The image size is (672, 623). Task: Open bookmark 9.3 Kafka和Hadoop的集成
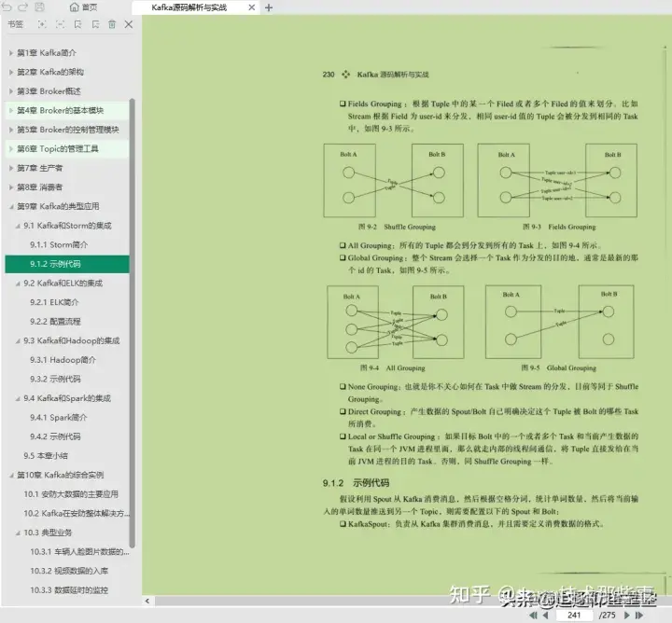(x=72, y=340)
